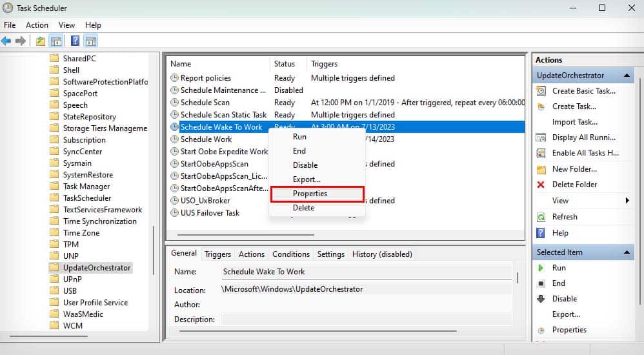Collapse the Selected Item section arrow
644x355 pixels.
tap(627, 252)
